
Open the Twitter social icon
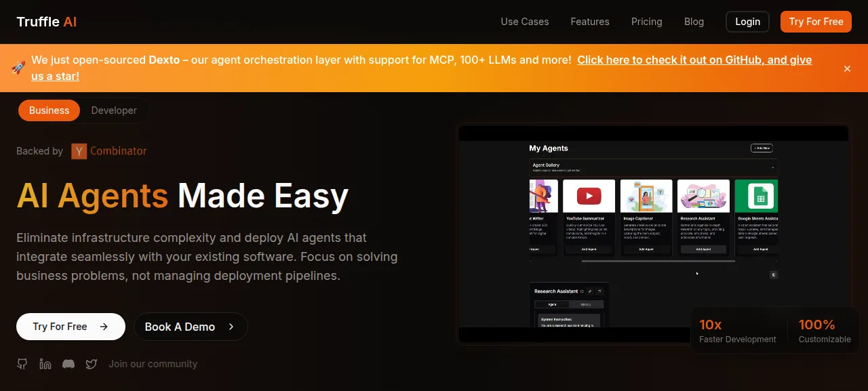92,364
